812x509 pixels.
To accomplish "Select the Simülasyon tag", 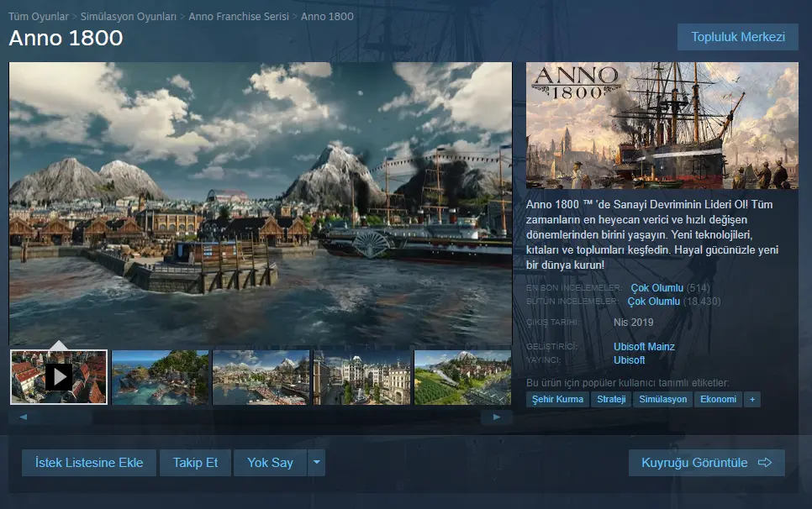I will [x=663, y=399].
